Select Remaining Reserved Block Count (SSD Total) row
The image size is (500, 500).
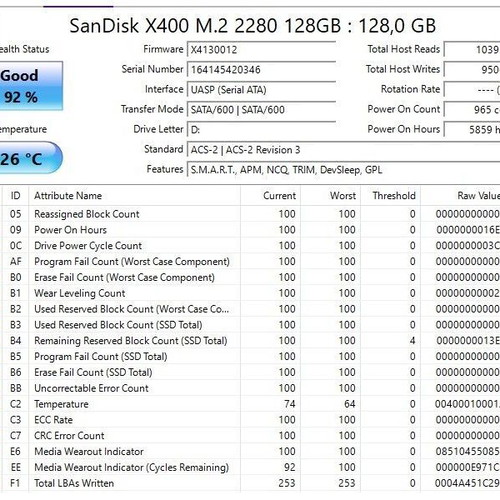click(251, 341)
